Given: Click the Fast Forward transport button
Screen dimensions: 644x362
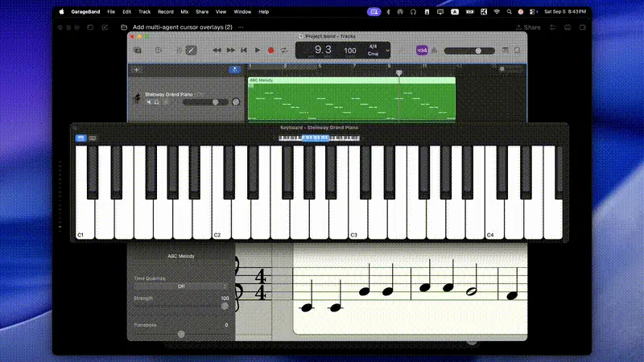Looking at the screenshot, I should 231,51.
